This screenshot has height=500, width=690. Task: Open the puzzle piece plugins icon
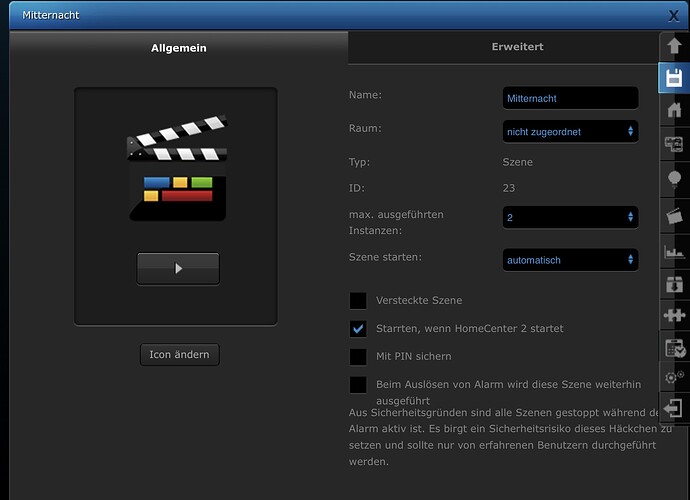pyautogui.click(x=674, y=315)
